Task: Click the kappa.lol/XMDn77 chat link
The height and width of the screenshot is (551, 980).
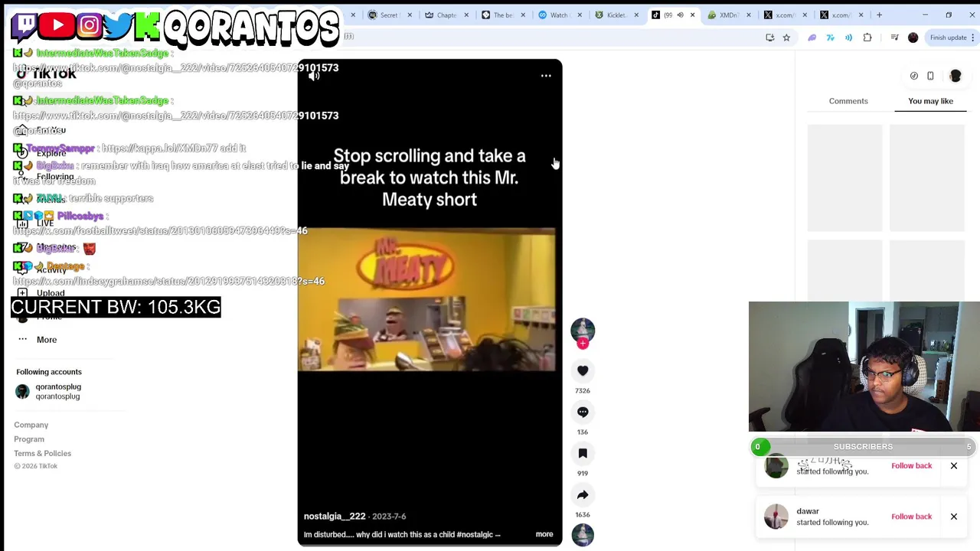Action: (160, 148)
